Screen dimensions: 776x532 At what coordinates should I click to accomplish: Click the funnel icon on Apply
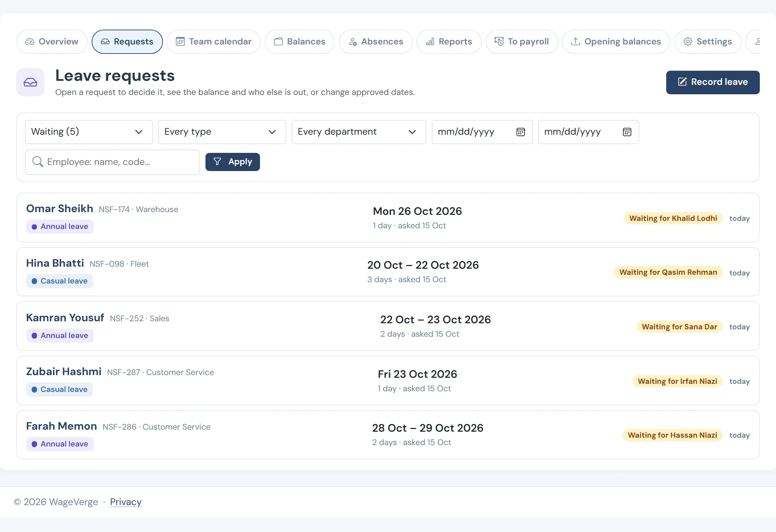(x=217, y=162)
